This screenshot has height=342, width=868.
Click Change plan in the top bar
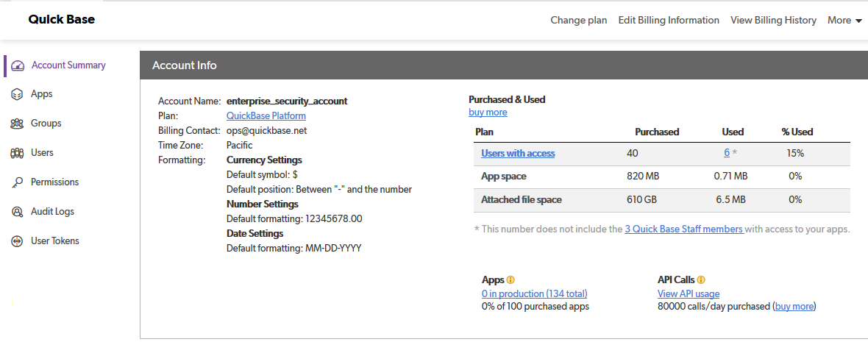coord(578,21)
